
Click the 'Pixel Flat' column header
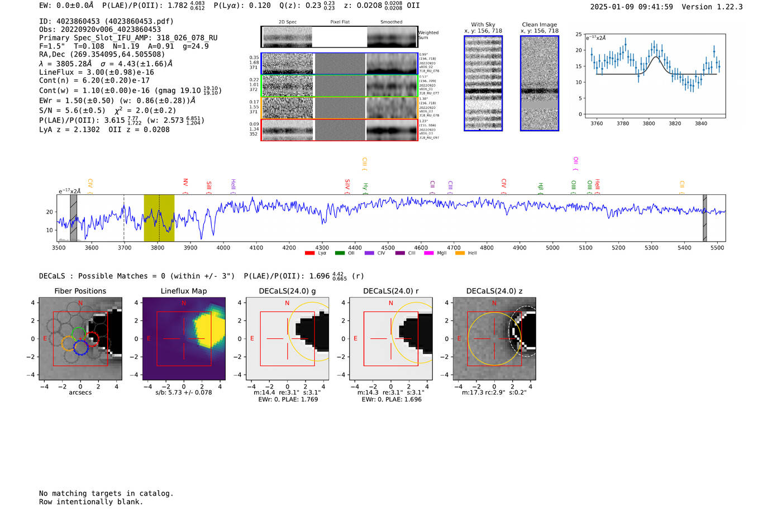click(340, 22)
